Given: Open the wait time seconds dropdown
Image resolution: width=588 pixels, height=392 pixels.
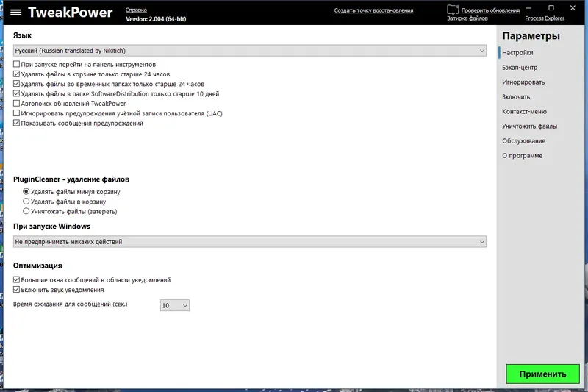Looking at the screenshot, I should coord(175,305).
